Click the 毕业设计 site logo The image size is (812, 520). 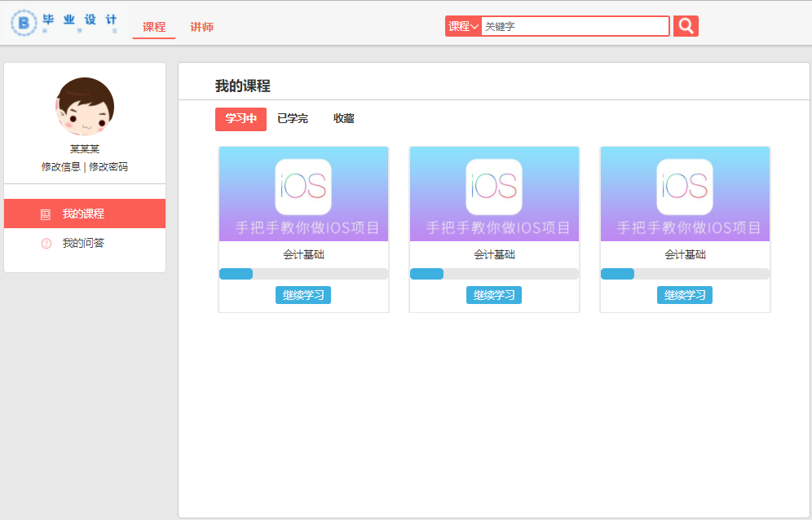coord(68,24)
